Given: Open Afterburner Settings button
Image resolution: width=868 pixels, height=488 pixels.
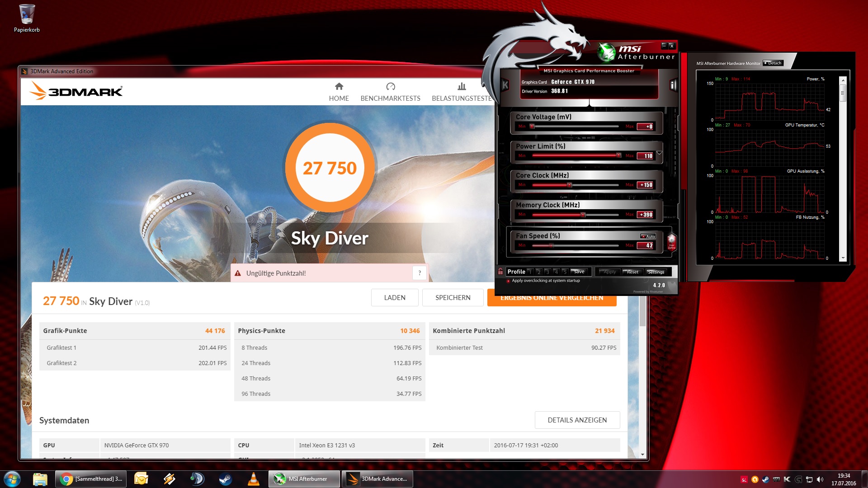Looking at the screenshot, I should point(656,272).
